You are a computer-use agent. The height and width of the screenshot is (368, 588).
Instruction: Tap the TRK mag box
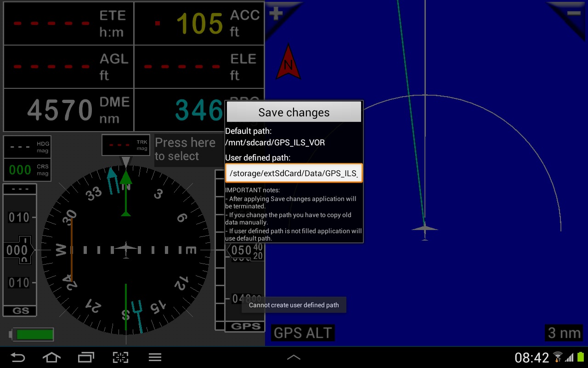point(126,145)
